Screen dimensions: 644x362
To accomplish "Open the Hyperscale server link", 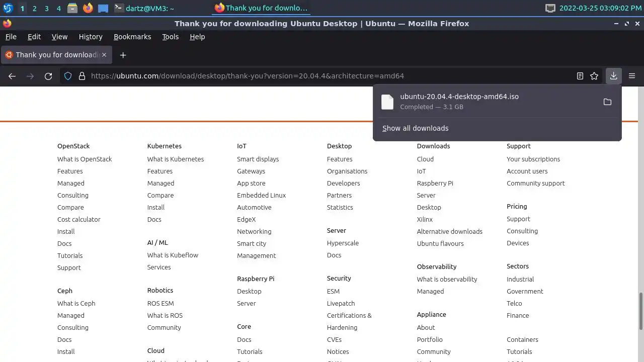I will click(x=343, y=243).
